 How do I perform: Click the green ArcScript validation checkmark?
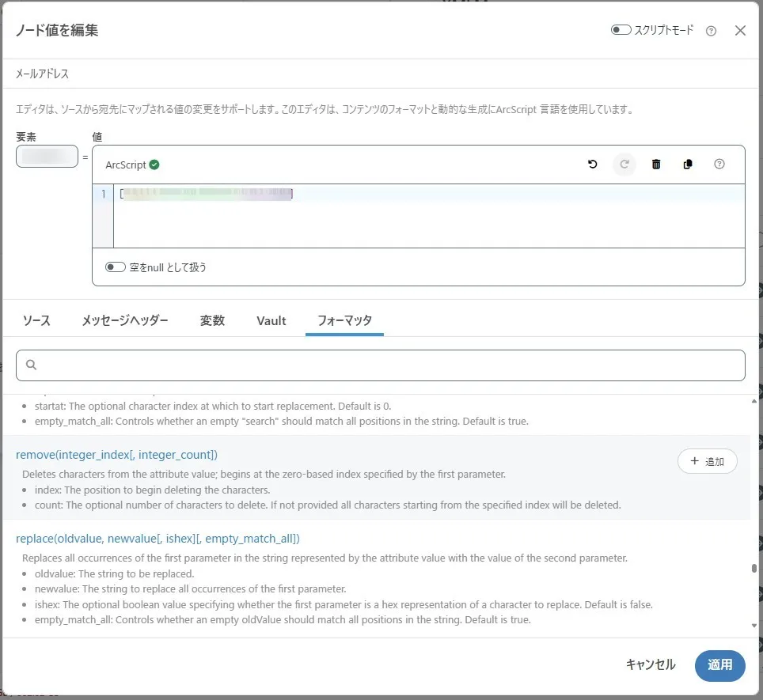coord(154,165)
